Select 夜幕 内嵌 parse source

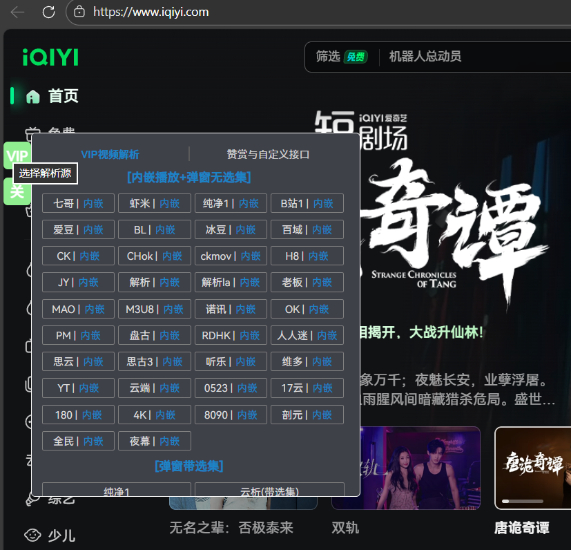[x=154, y=441]
